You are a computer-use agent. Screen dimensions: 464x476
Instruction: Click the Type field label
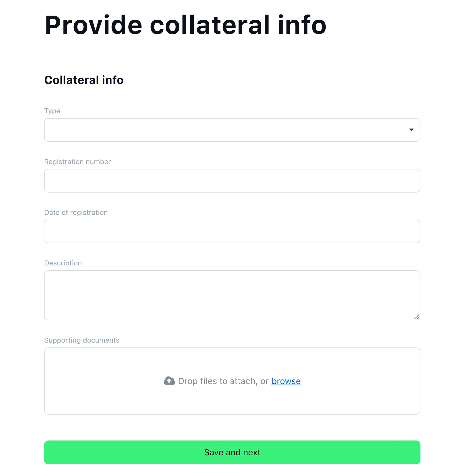click(x=52, y=111)
